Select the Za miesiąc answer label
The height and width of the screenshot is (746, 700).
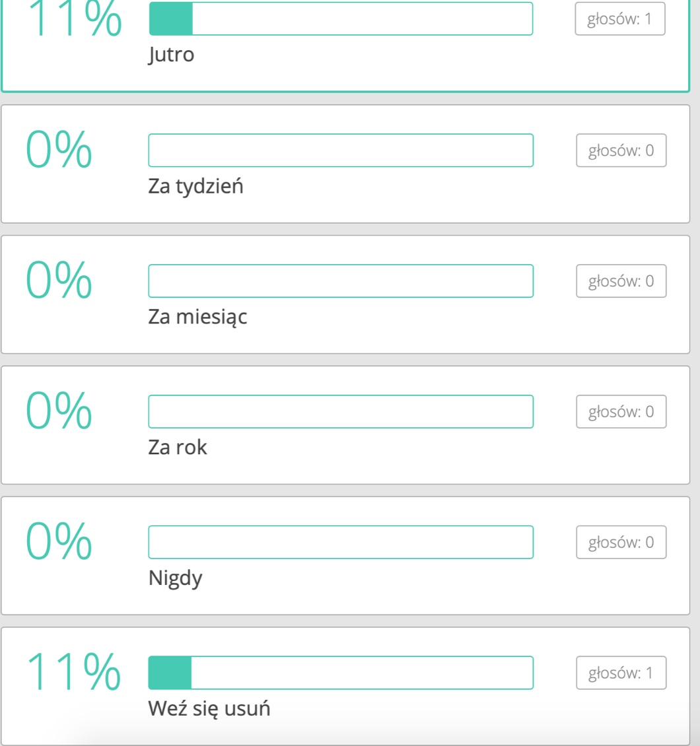[197, 318]
